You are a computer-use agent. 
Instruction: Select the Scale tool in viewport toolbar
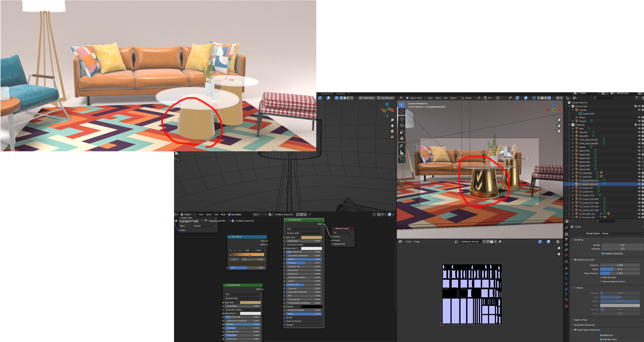click(x=402, y=132)
